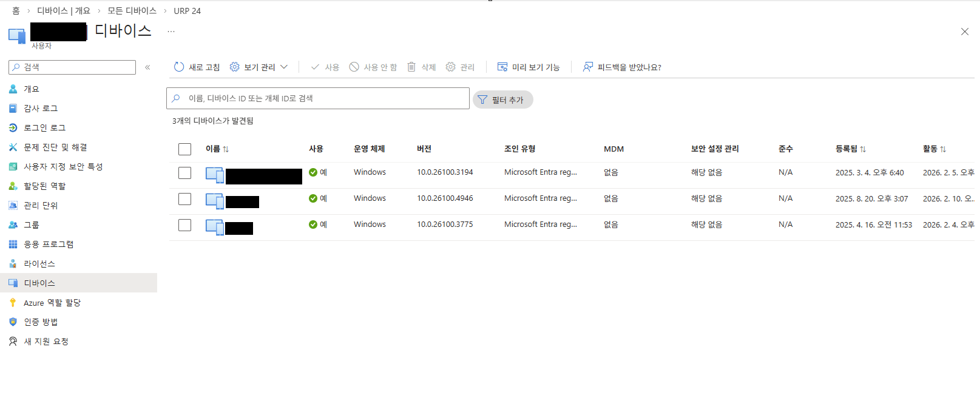
Task: Click the gear icon for 관리
Action: pos(450,67)
